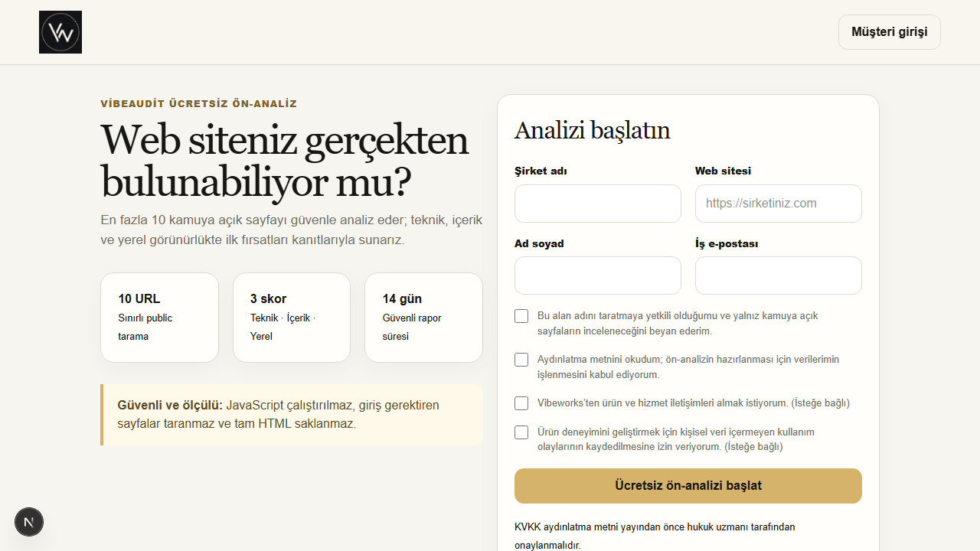Tick the Aydınlatma metnini okudum checkbox
Image resolution: width=980 pixels, height=551 pixels.
tap(521, 360)
